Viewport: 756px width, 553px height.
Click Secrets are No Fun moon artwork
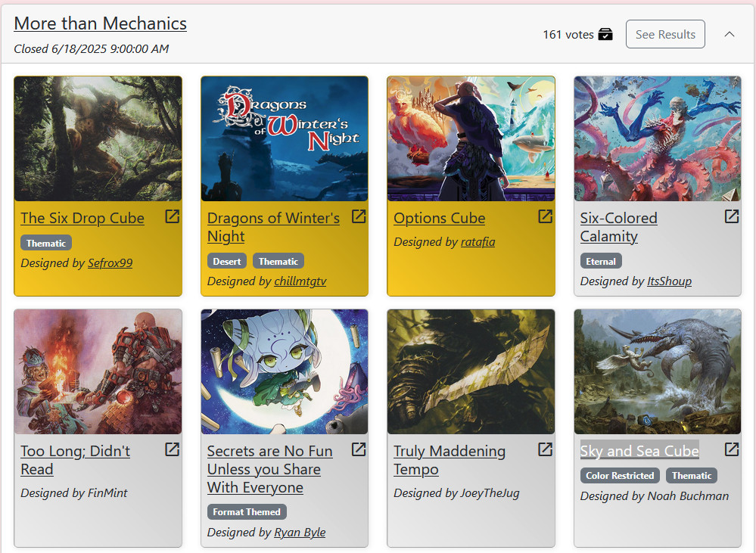(x=285, y=371)
